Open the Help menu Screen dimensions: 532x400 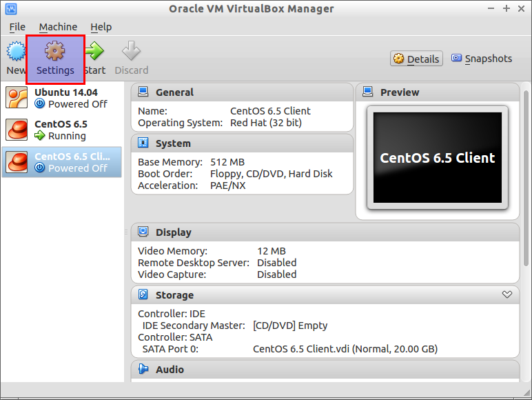pyautogui.click(x=101, y=27)
